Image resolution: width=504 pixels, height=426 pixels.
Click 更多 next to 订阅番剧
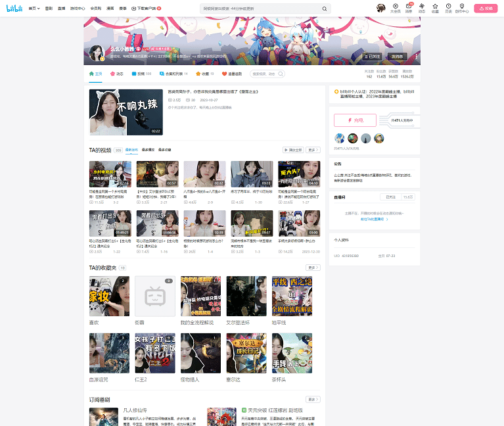[313, 399]
